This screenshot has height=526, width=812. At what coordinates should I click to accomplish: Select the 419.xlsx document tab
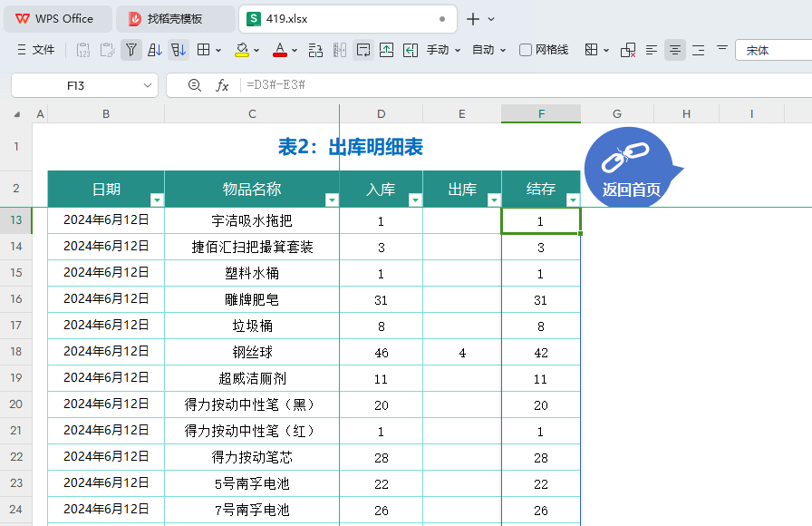click(348, 19)
